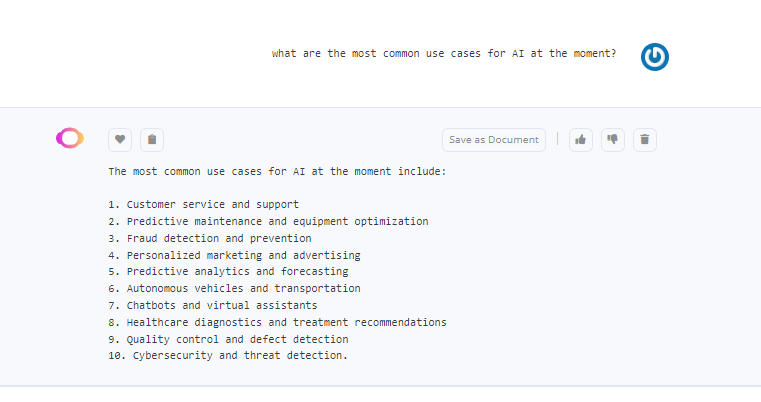
Task: Click the pink-orange AI assistant logo
Action: coord(70,138)
